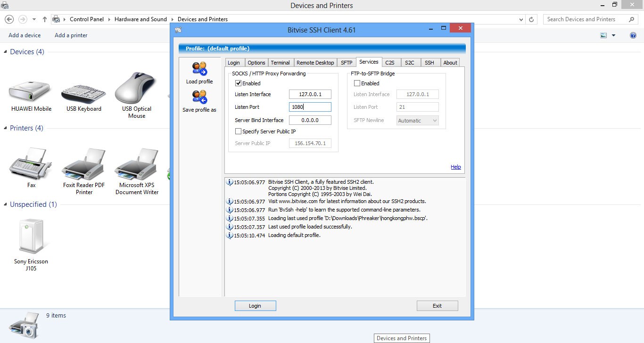Click log line 'Last used profile loaded successfully.'
The image size is (644, 343).
tap(310, 227)
